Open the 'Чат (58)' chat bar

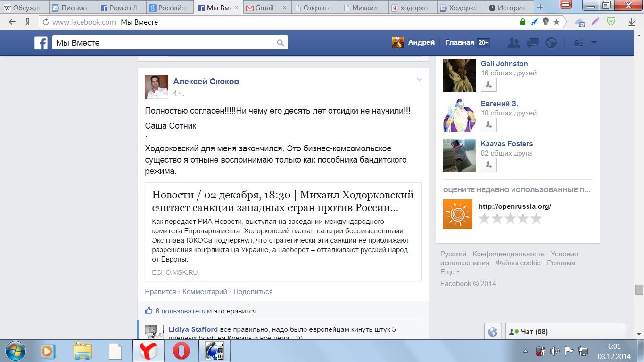[566, 332]
